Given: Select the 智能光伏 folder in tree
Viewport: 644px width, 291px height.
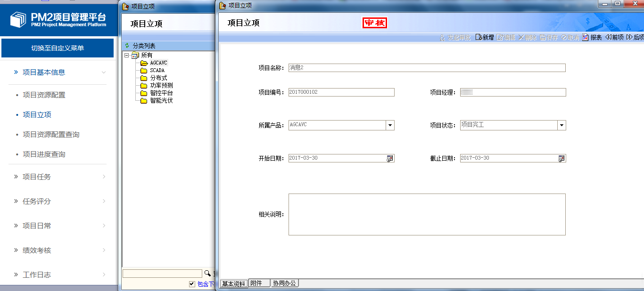Looking at the screenshot, I should coord(161,101).
